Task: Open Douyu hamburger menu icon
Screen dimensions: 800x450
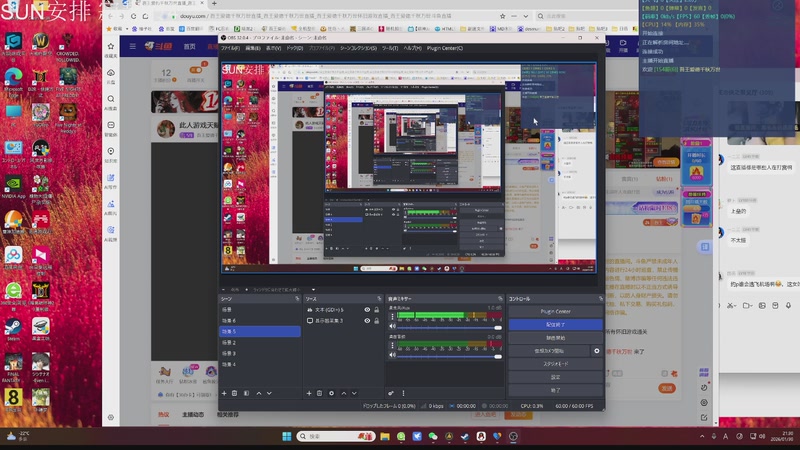Action: (133, 46)
